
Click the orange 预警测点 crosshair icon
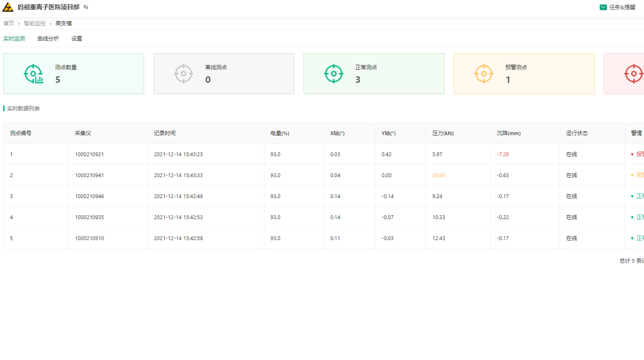tap(484, 74)
